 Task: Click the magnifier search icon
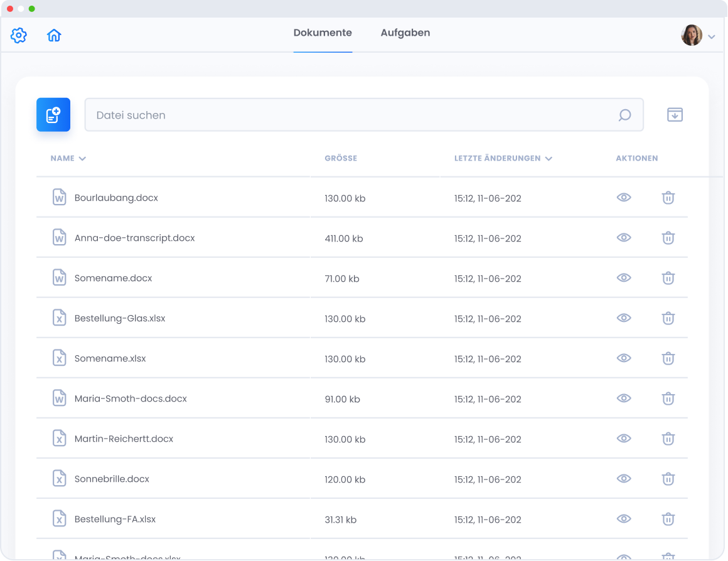tap(624, 115)
